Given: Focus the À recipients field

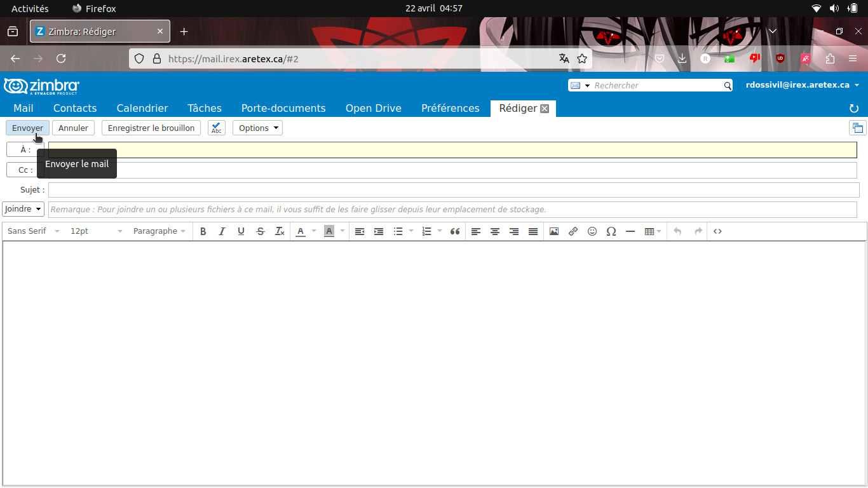Looking at the screenshot, I should [452, 150].
